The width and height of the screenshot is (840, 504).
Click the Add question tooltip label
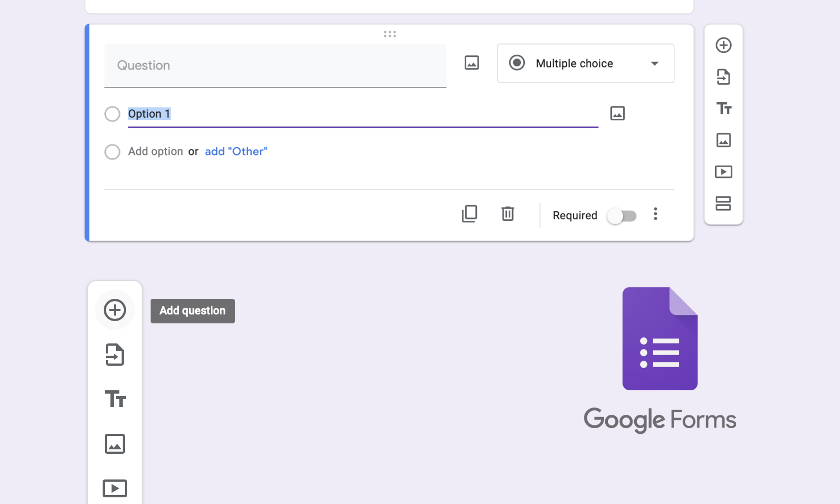coord(192,311)
